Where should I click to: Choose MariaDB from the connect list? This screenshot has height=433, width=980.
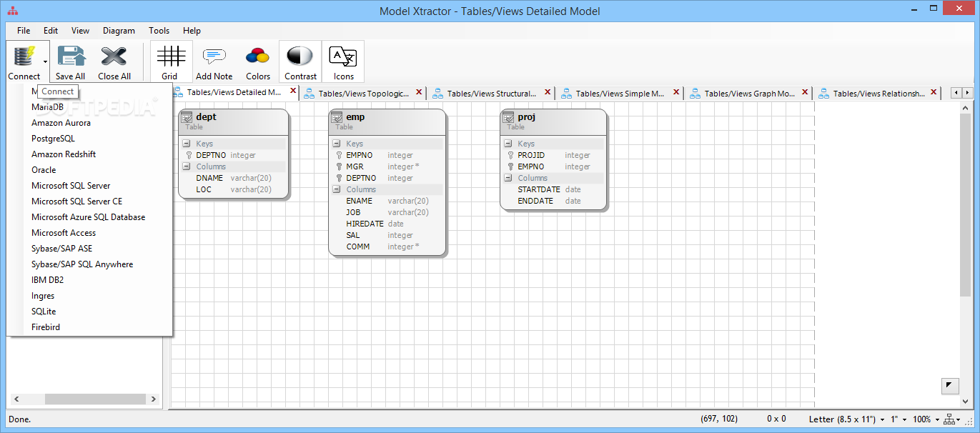pyautogui.click(x=89, y=107)
